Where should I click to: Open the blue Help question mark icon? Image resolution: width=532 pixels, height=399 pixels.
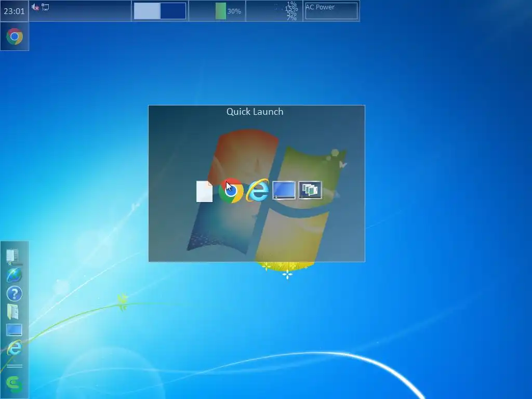(x=14, y=294)
